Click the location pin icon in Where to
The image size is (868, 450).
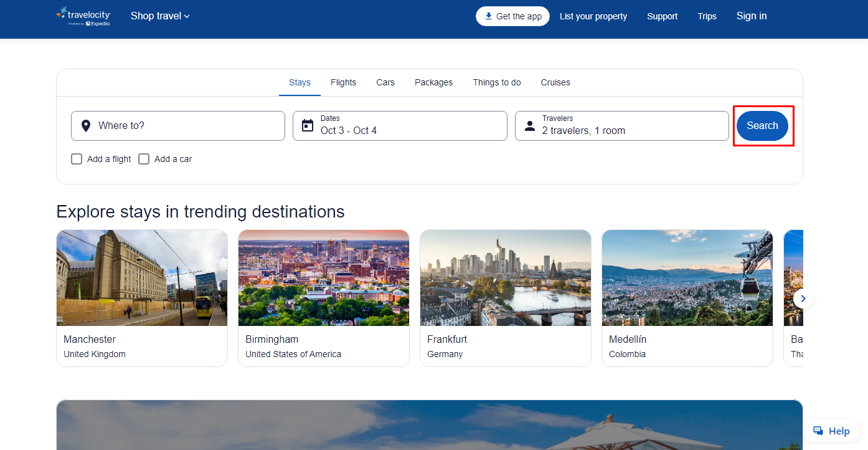[86, 126]
